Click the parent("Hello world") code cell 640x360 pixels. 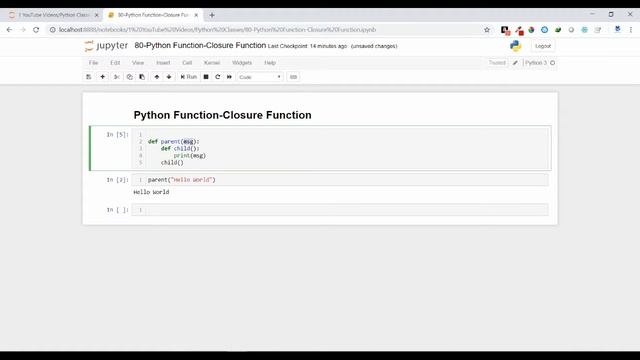pyautogui.click(x=340, y=180)
